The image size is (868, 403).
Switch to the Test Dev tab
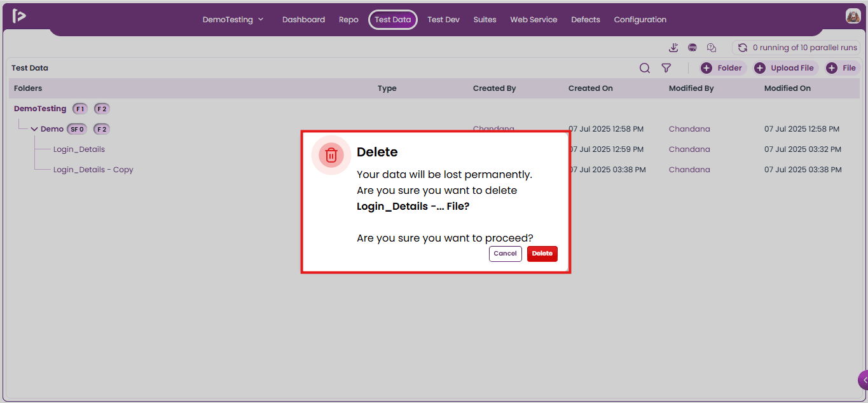(443, 20)
